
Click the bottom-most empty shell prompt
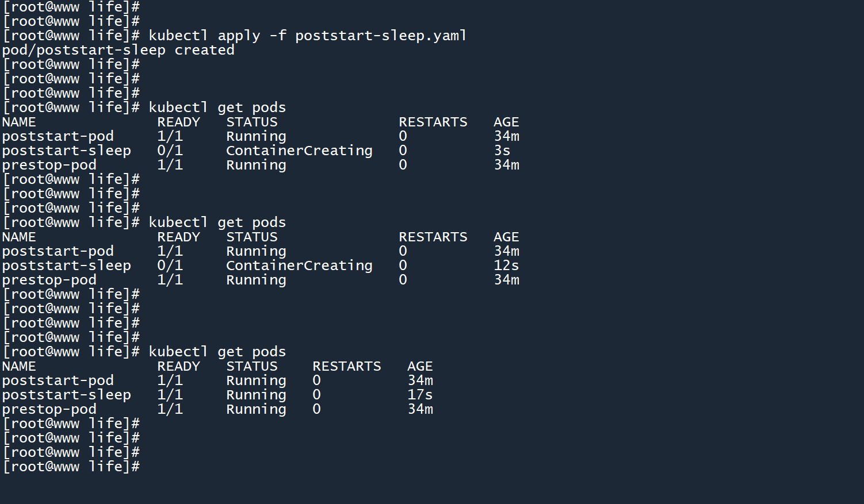(x=71, y=467)
